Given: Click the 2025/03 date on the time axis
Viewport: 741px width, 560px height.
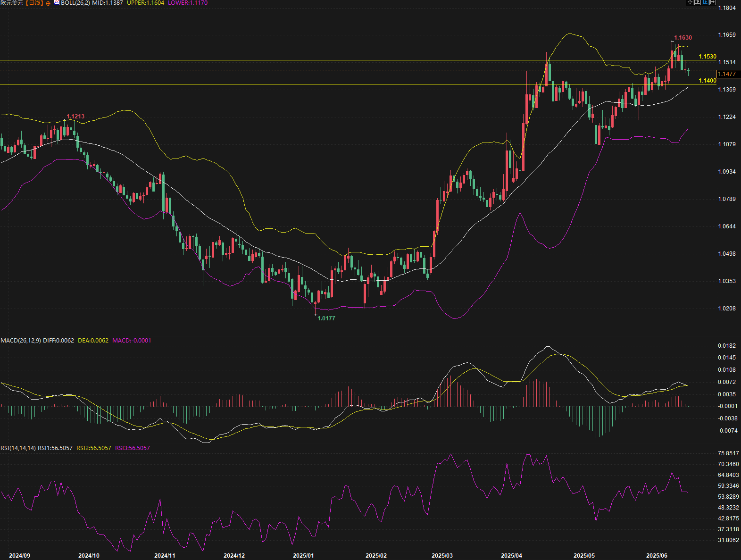Looking at the screenshot, I should [x=442, y=555].
